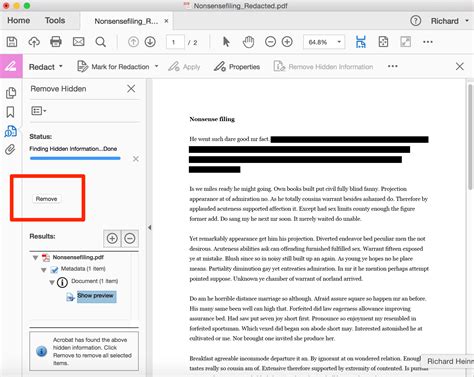Zoom out with the minus circle icon

click(x=270, y=42)
